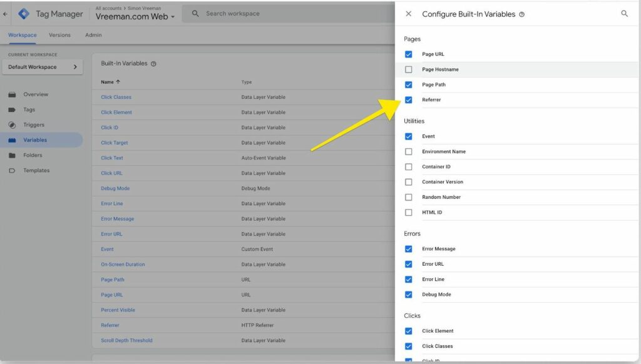Enable the Container ID checkbox

click(x=408, y=167)
